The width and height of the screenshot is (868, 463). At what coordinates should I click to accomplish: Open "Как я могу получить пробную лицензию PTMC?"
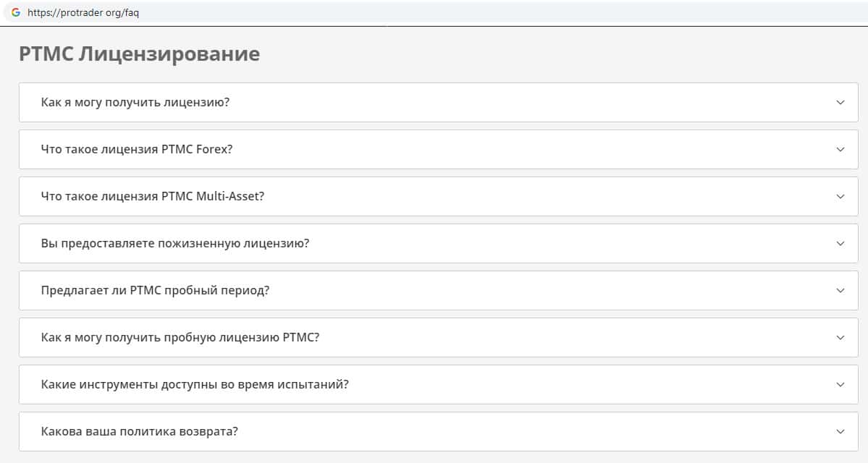tap(180, 337)
